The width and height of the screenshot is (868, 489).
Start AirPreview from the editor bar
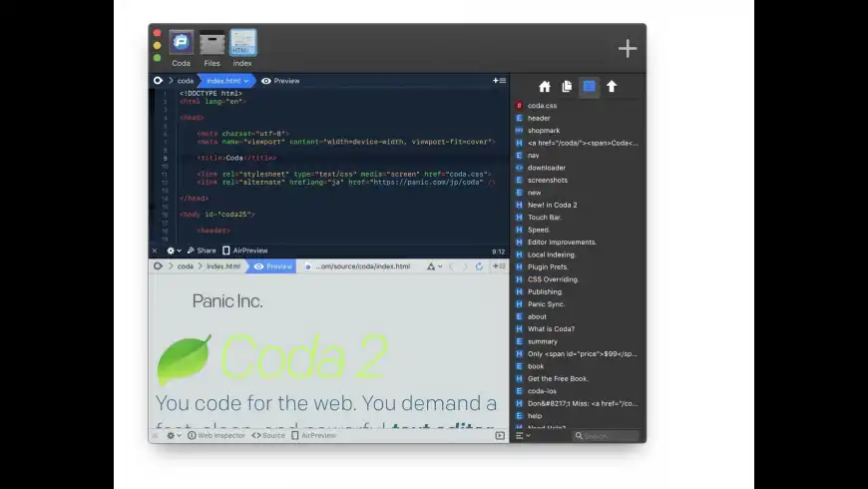point(245,250)
